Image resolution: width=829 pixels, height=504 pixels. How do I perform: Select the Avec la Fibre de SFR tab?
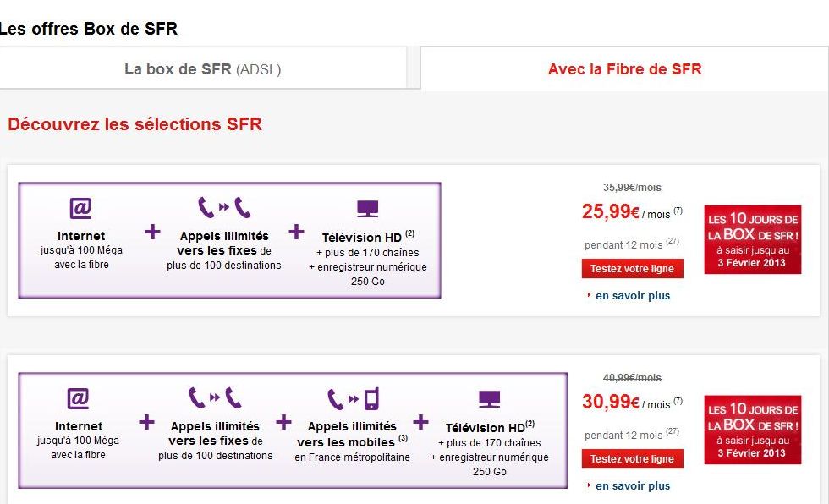point(624,68)
